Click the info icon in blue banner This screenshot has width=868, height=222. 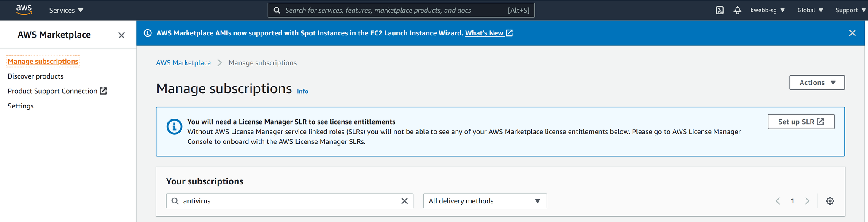148,33
